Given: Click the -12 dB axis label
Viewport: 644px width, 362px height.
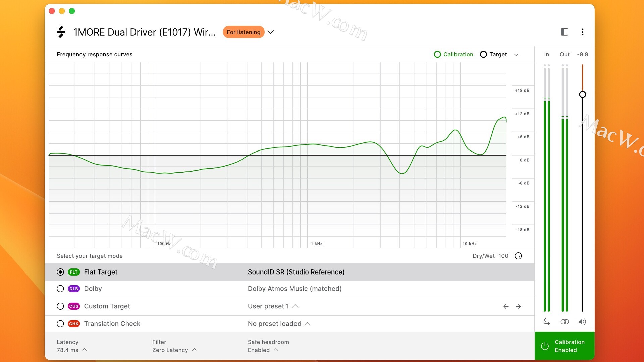Looking at the screenshot, I should coord(523,206).
